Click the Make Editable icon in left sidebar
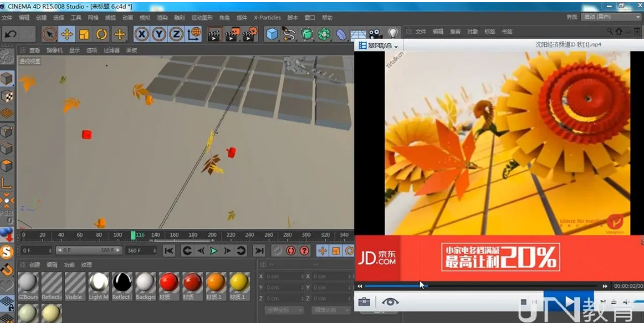This screenshot has width=644, height=323. 7,58
